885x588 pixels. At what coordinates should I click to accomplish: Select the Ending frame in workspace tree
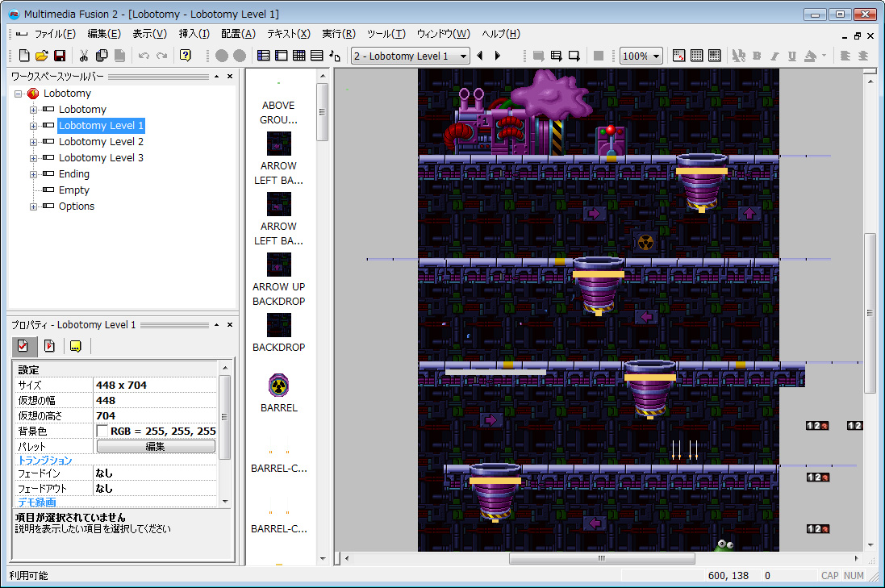coord(74,173)
